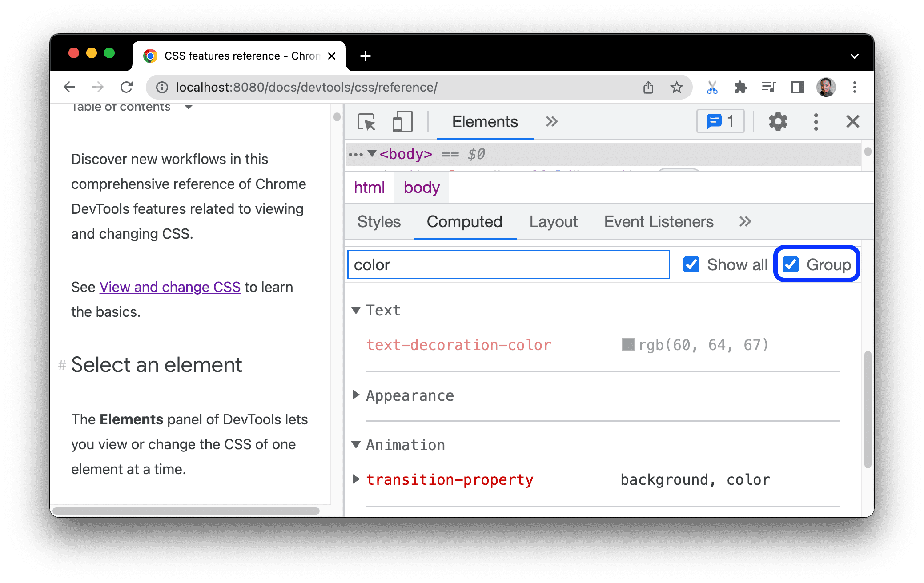
Task: Open the Extensions puzzle menu
Action: [740, 87]
